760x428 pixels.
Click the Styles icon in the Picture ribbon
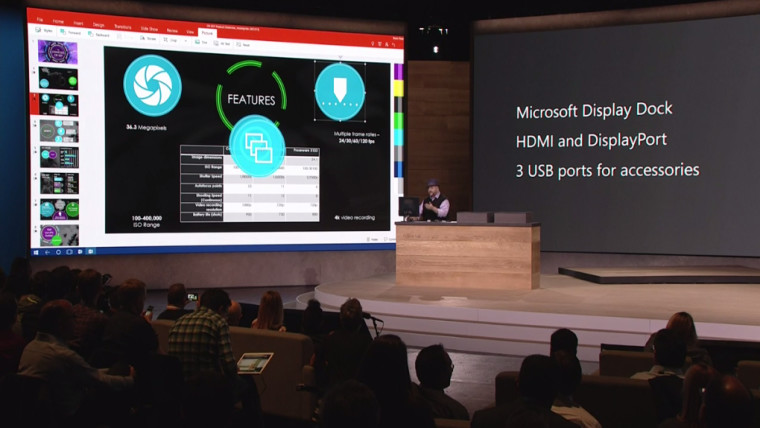tap(46, 32)
